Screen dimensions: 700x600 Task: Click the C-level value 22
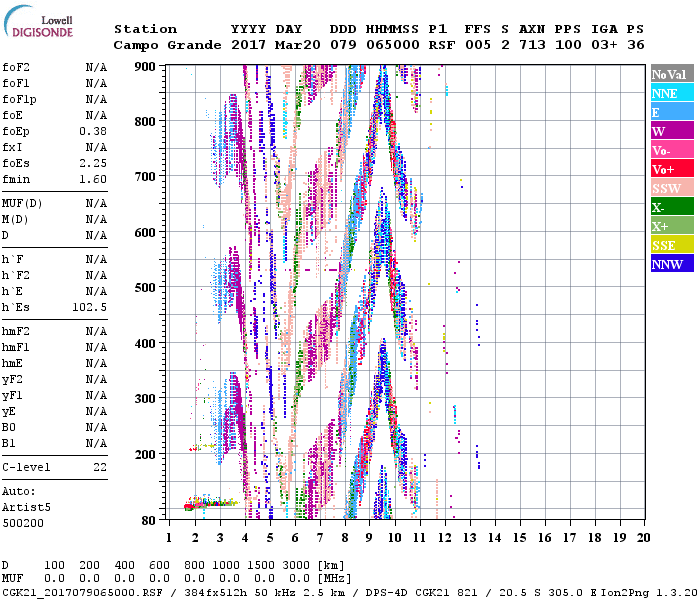click(x=100, y=467)
